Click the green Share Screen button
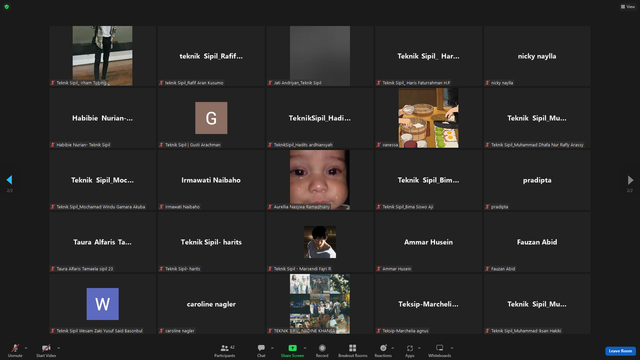The height and width of the screenshot is (360, 640). click(x=292, y=350)
